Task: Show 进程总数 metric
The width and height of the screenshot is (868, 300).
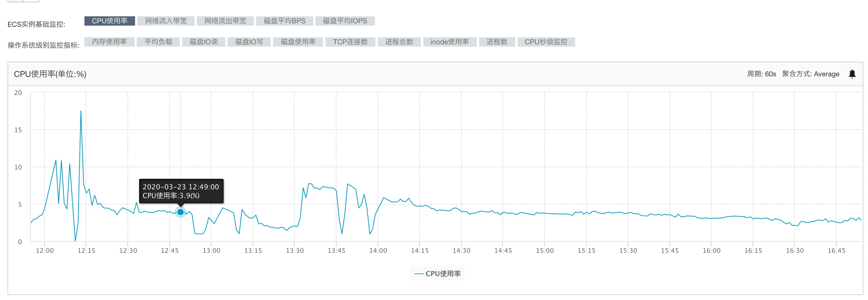Action: (399, 42)
